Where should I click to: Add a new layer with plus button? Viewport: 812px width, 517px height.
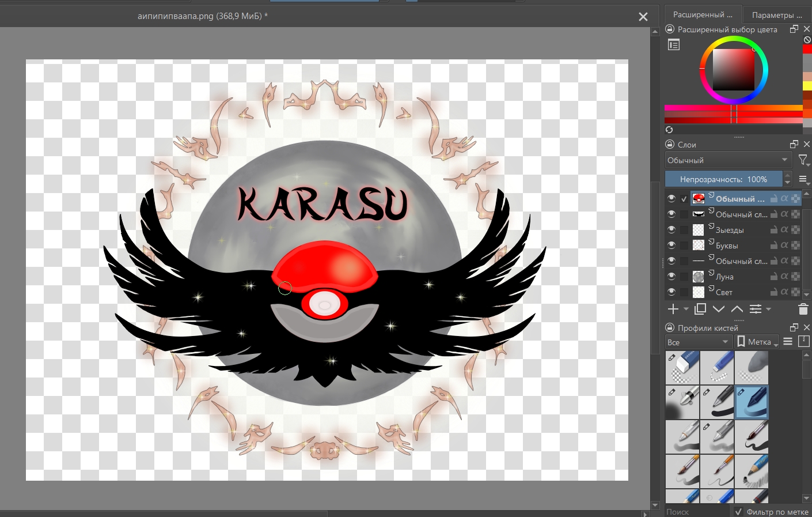point(673,309)
